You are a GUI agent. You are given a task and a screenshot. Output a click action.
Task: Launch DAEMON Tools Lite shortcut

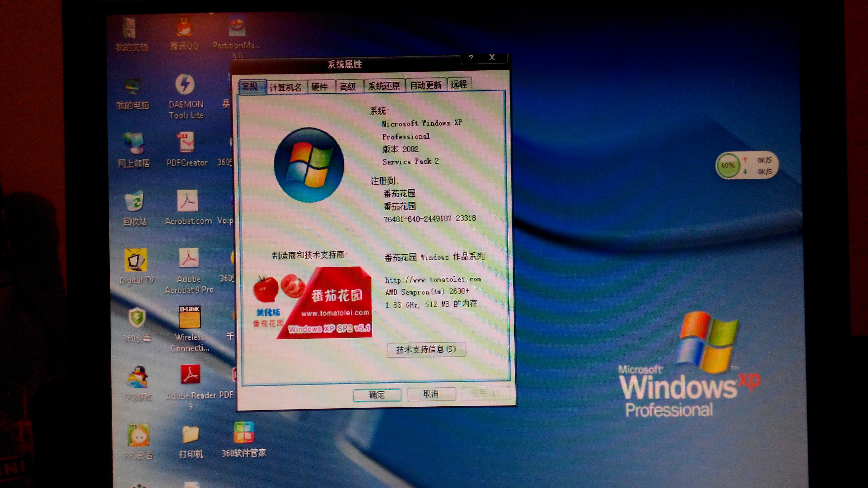coord(186,96)
